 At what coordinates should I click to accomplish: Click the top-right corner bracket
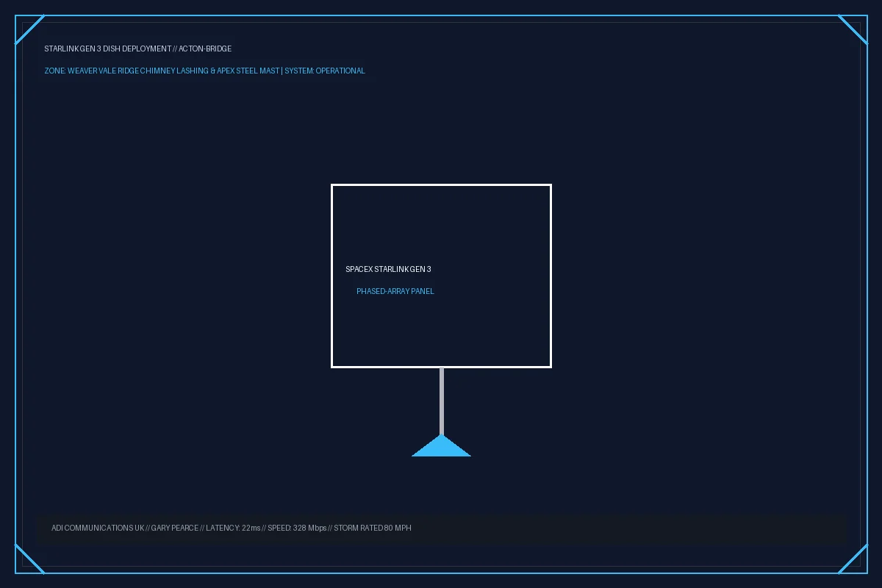pos(853,29)
